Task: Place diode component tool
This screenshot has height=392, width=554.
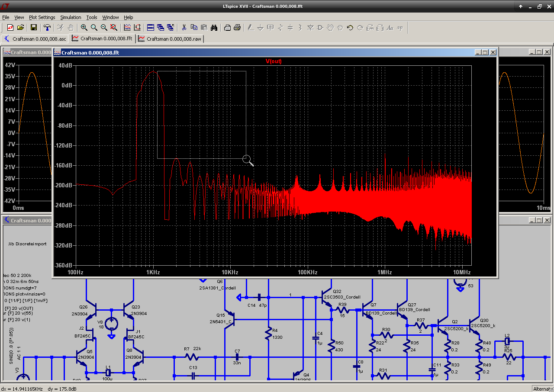Action: 310,28
